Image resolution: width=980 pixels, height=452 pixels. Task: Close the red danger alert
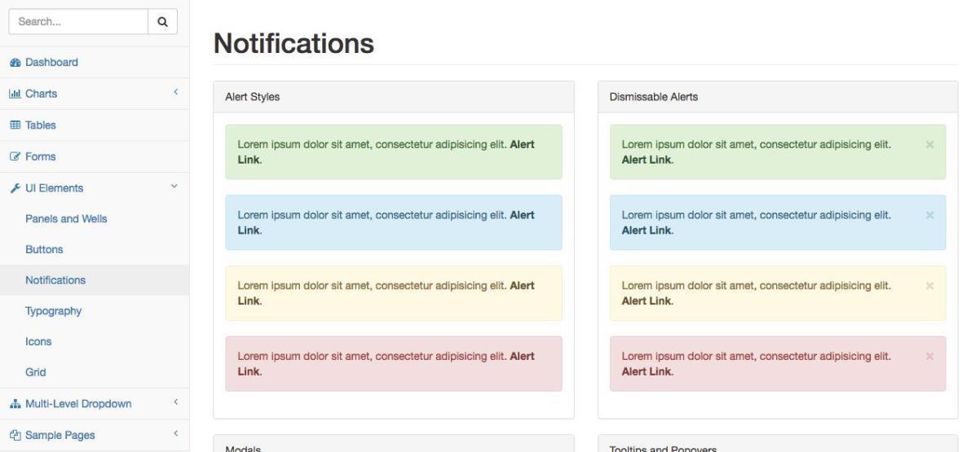929,356
